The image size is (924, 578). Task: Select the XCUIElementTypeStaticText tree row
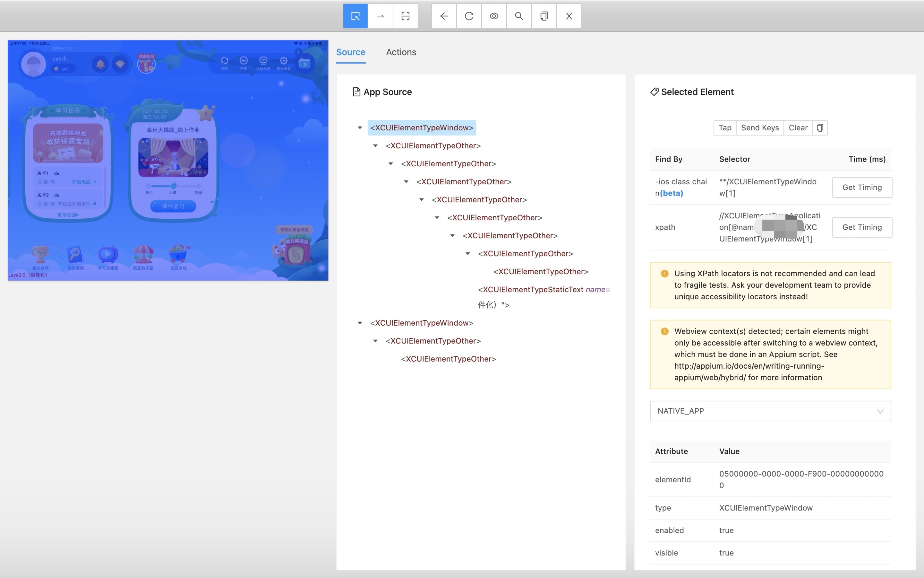[x=544, y=297]
